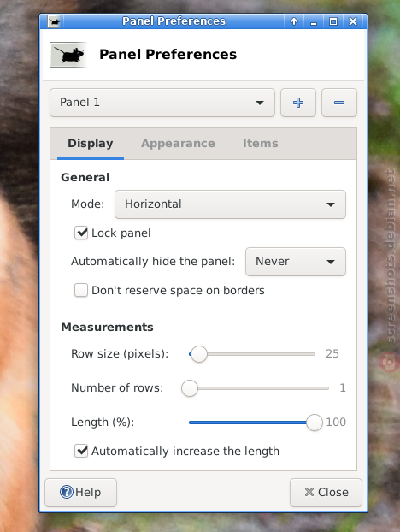Expand the Mode dropdown showing Horizontal
Viewport: 400px width, 532px height.
pos(230,204)
